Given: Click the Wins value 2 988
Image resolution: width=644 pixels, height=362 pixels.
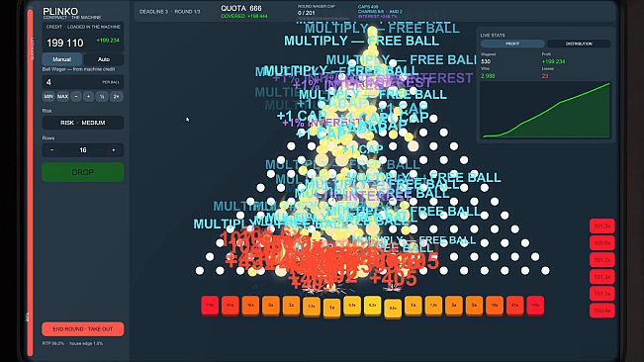Looking at the screenshot, I should [488, 76].
